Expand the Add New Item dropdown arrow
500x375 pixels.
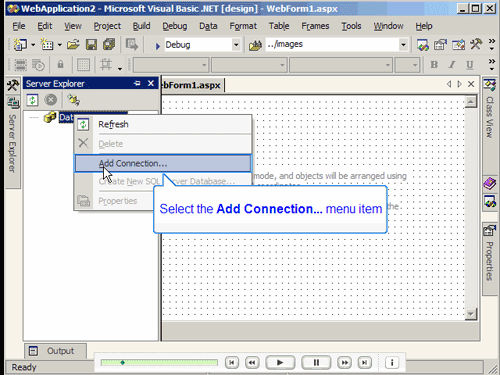pyautogui.click(x=59, y=45)
